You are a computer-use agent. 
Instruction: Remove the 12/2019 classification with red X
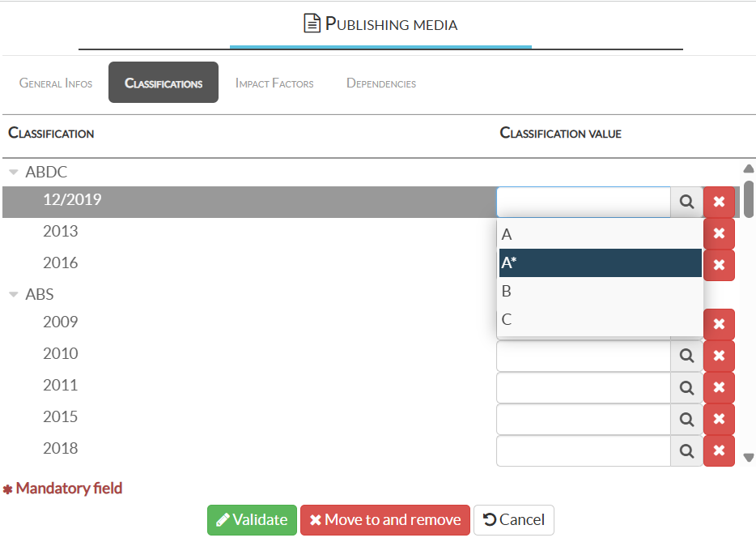tap(719, 203)
